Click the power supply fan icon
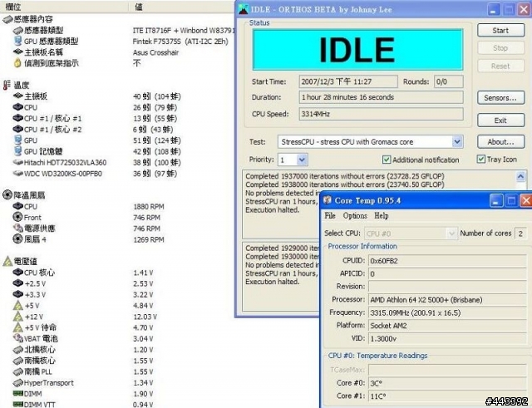Image resolution: width=532 pixels, height=408 pixels. pos(17,228)
